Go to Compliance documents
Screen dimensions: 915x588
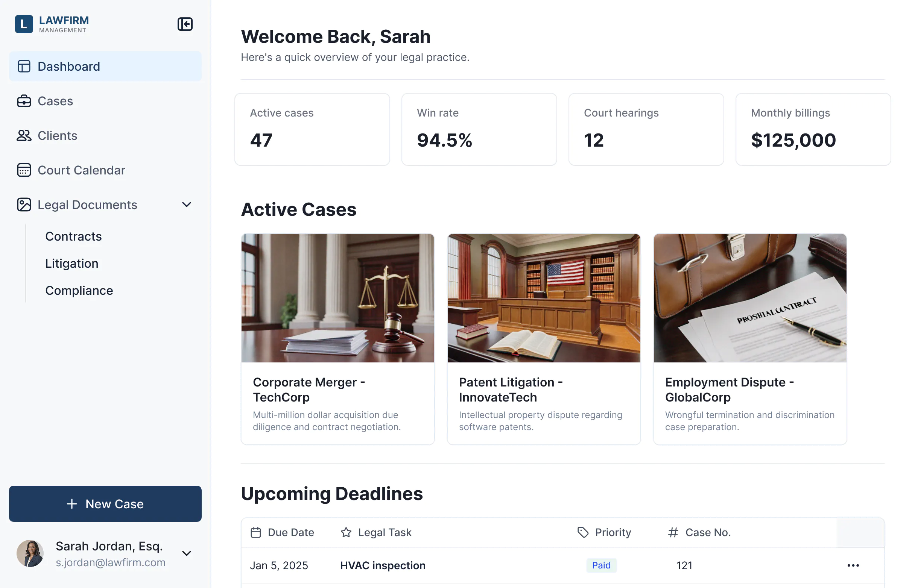pos(79,291)
